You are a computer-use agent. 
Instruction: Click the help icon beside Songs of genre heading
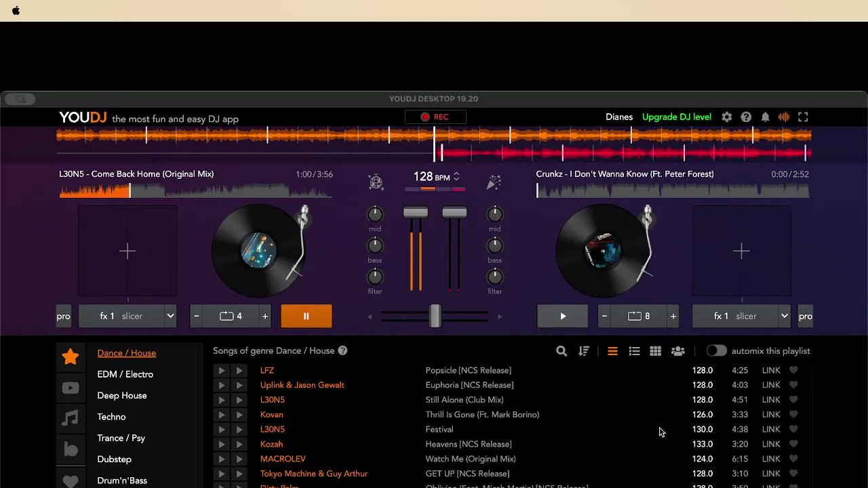pos(342,351)
